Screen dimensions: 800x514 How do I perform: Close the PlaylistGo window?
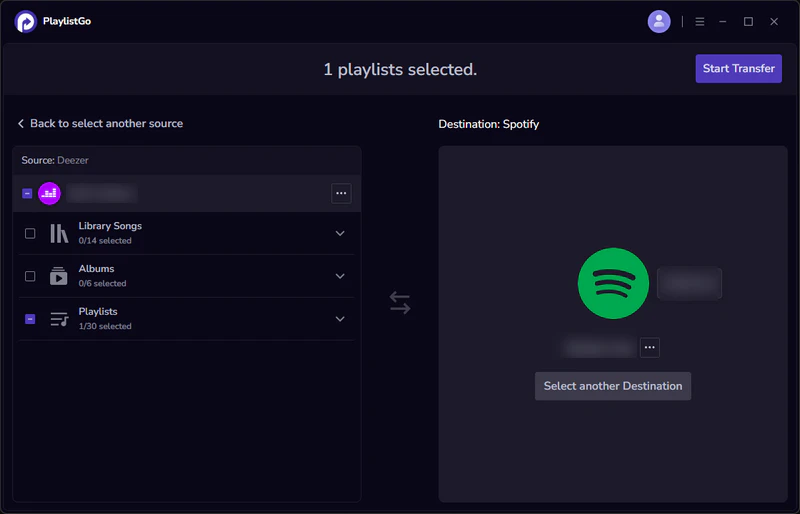774,21
